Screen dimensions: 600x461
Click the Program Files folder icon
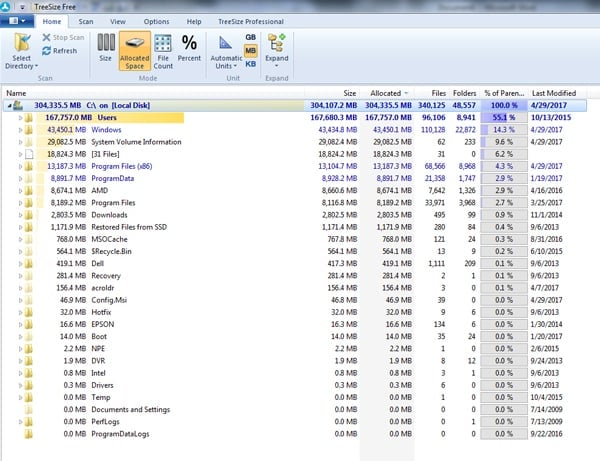point(29,203)
